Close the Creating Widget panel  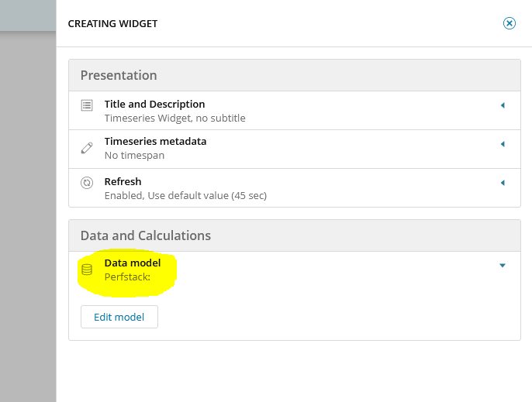pos(510,23)
